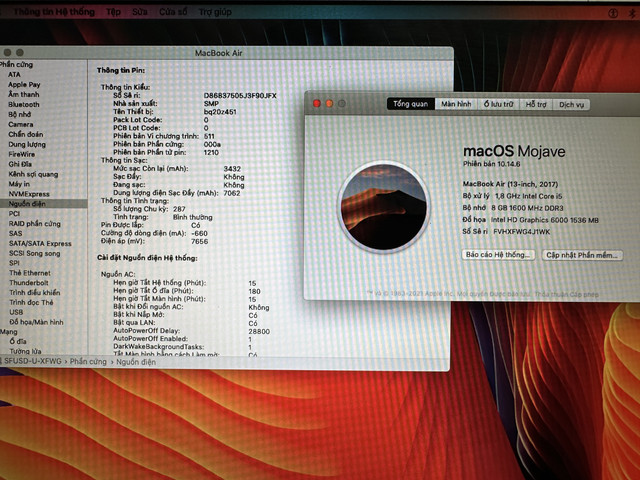640x480 pixels.
Task: Select Apple Pay in the sidebar
Action: 24,84
